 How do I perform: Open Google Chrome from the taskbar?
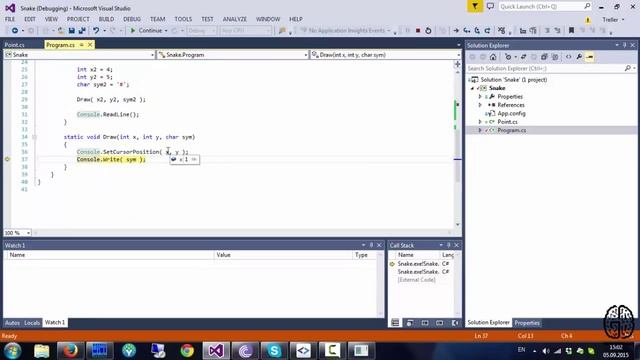point(187,351)
